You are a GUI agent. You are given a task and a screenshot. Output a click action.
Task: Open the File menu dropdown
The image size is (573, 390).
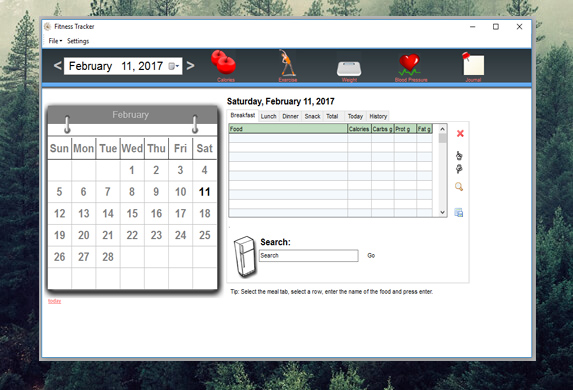pyautogui.click(x=56, y=41)
